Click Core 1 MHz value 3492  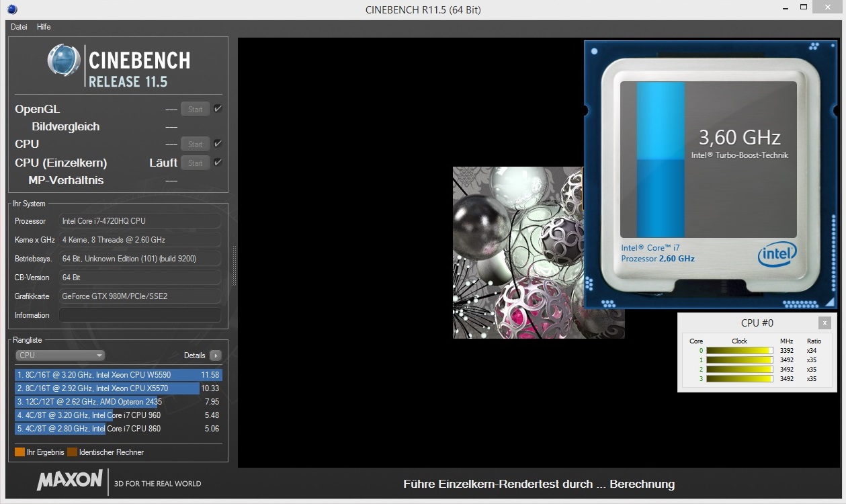[787, 360]
